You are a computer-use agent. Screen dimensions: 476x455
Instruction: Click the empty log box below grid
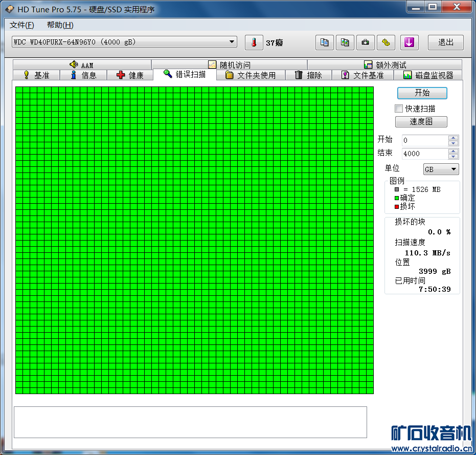[x=190, y=422]
